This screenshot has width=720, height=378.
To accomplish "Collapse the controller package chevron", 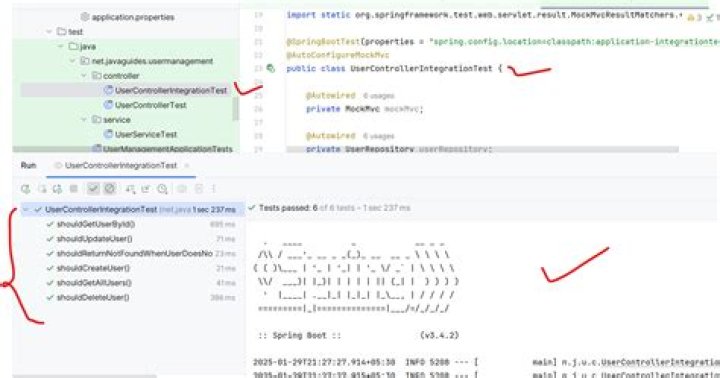I will click(x=84, y=76).
